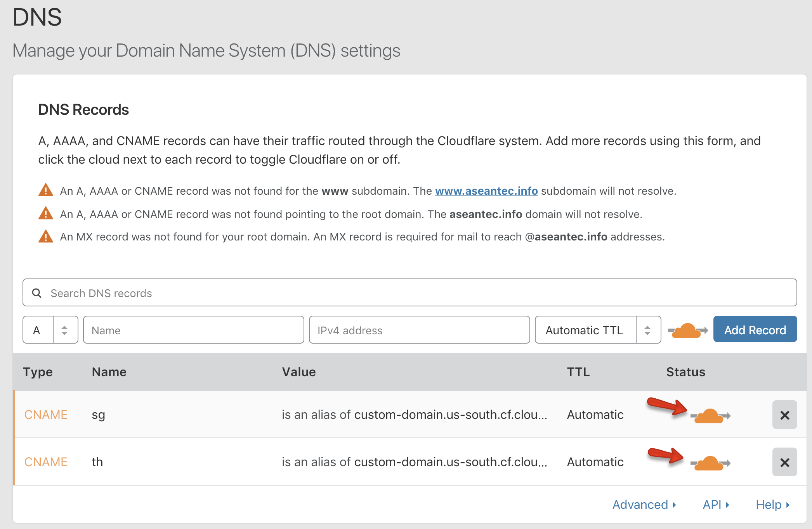Expand the Advanced options
812x529 pixels.
pos(644,505)
